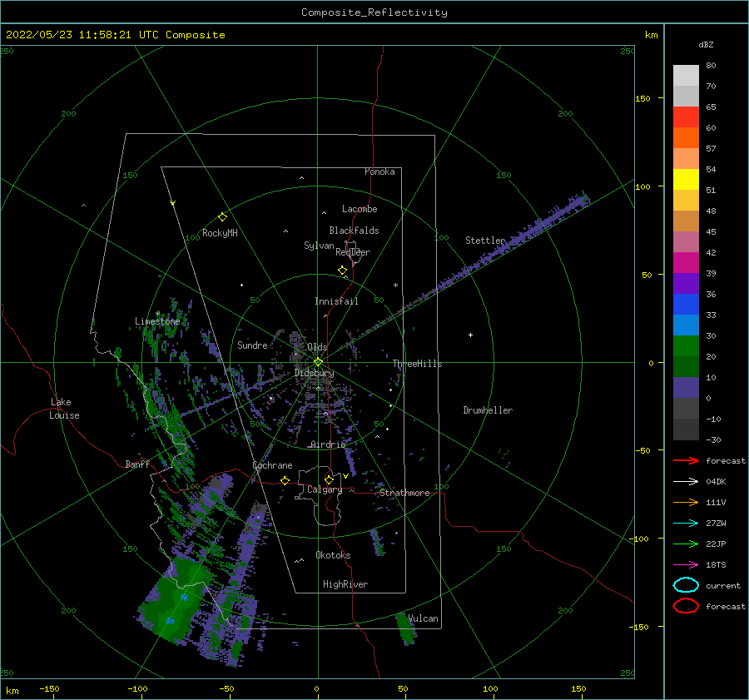
Task: Pick the 80 dBZ light gray swatch
Action: pos(686,75)
